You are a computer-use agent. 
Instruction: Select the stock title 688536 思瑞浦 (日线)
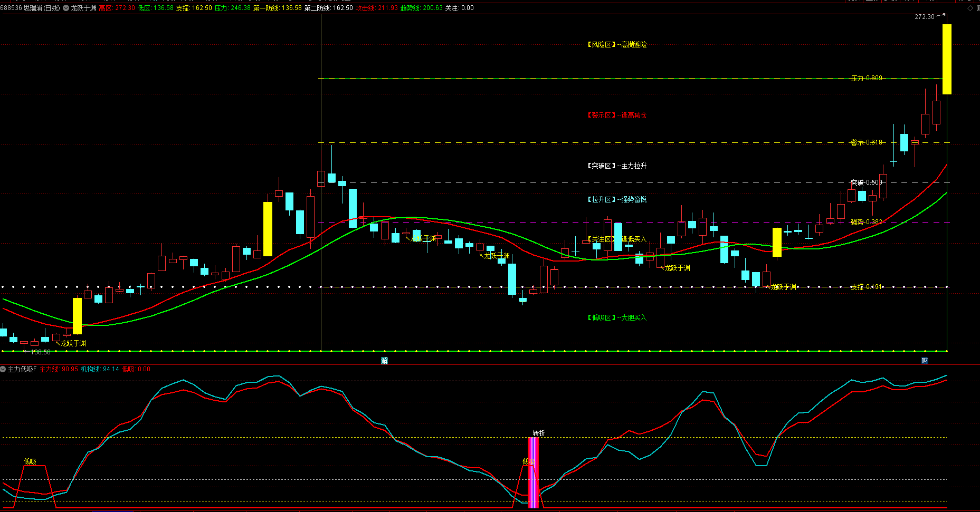pos(30,8)
